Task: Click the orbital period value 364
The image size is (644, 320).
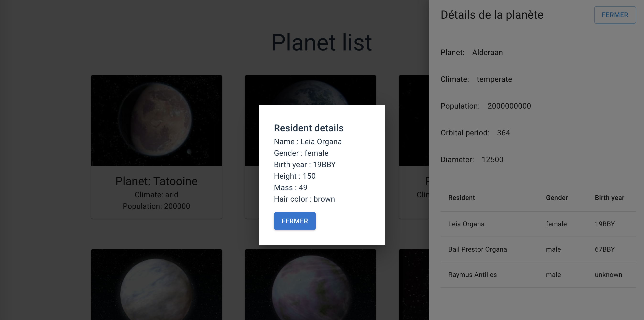Action: 503,133
